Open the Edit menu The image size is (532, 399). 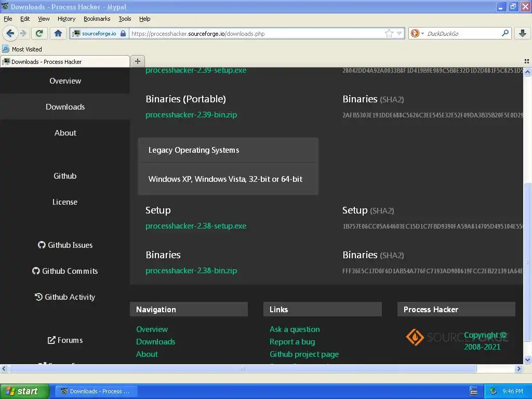pyautogui.click(x=25, y=19)
